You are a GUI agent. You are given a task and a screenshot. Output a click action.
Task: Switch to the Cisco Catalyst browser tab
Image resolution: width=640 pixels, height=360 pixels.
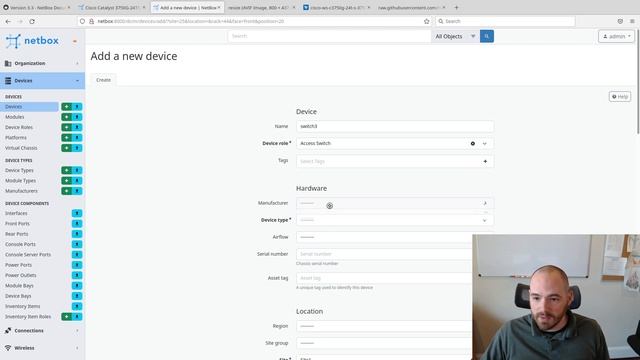pos(112,7)
